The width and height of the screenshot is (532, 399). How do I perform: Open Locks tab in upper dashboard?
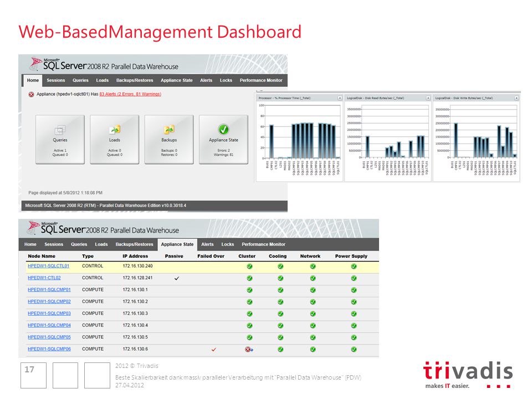click(x=226, y=80)
